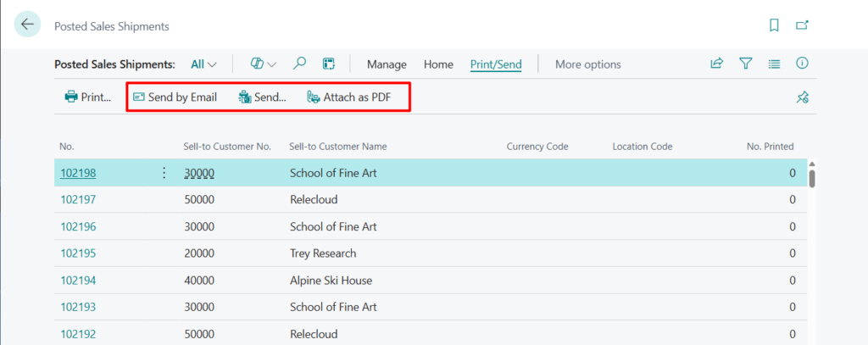Click More options
The height and width of the screenshot is (345, 868).
[x=587, y=64]
